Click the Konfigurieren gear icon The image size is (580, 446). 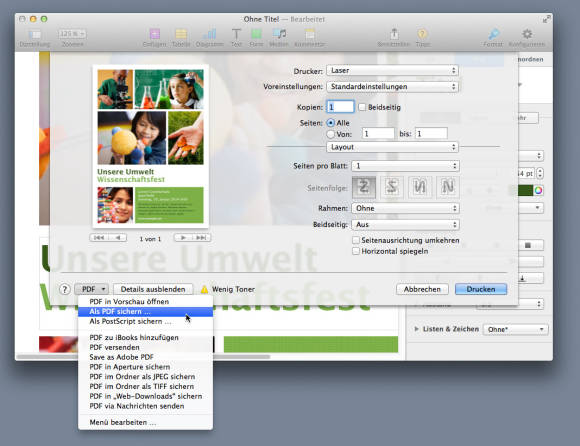(x=527, y=34)
